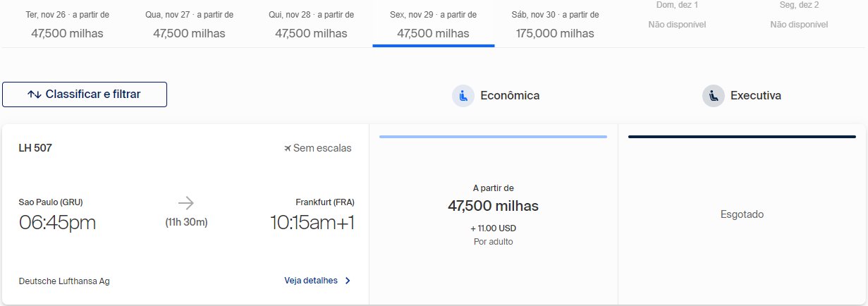
Task: Click the Executiva seat icon
Action: [x=714, y=96]
